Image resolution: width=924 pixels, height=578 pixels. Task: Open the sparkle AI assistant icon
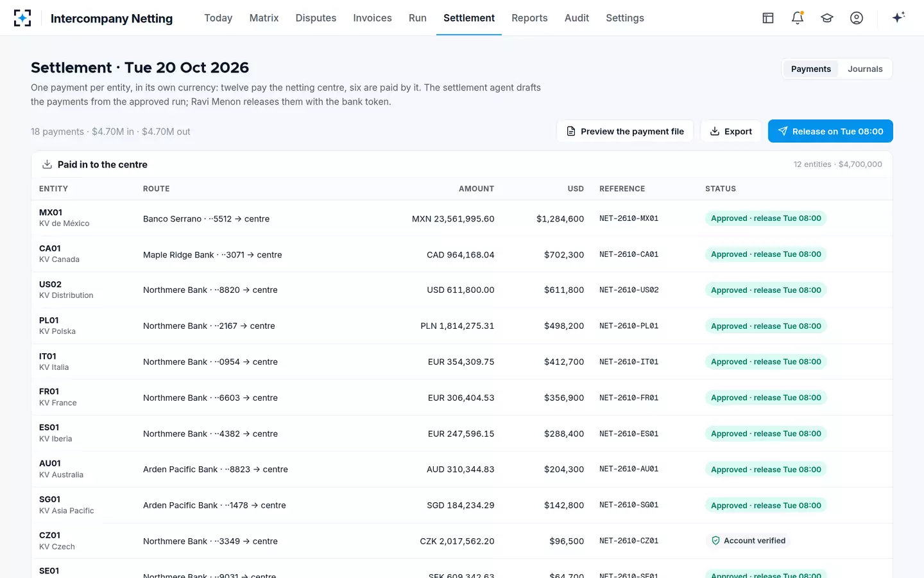[x=898, y=17]
